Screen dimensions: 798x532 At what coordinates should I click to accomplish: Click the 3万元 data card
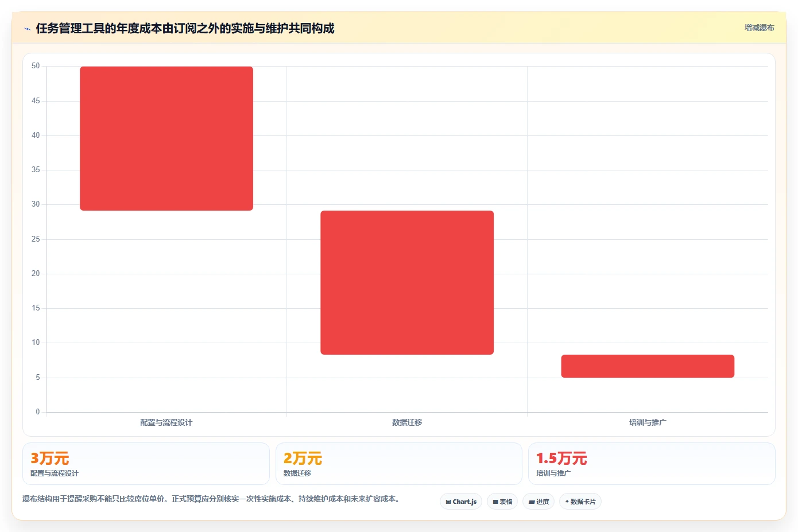coord(146,464)
